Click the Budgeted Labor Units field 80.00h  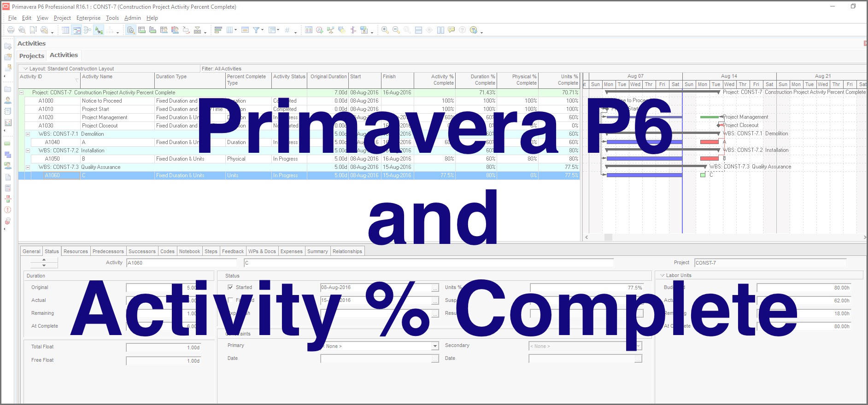pos(804,288)
